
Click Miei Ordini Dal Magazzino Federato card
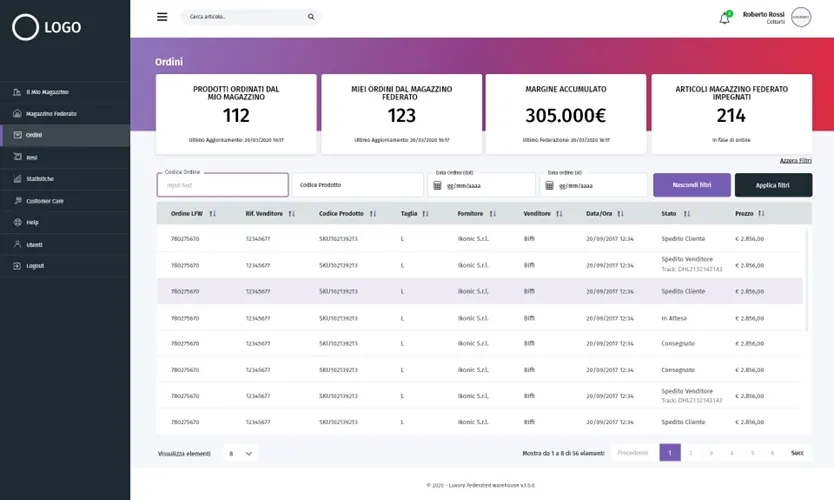[x=402, y=114]
